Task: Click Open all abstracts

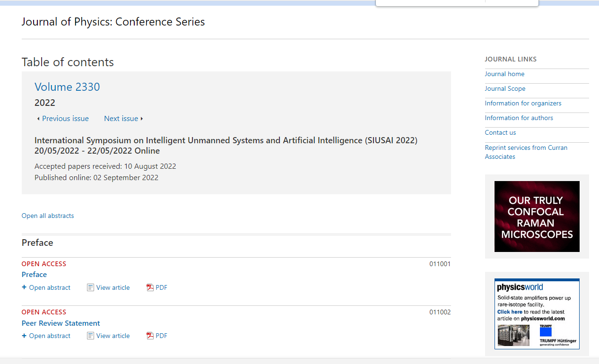Action: 48,216
